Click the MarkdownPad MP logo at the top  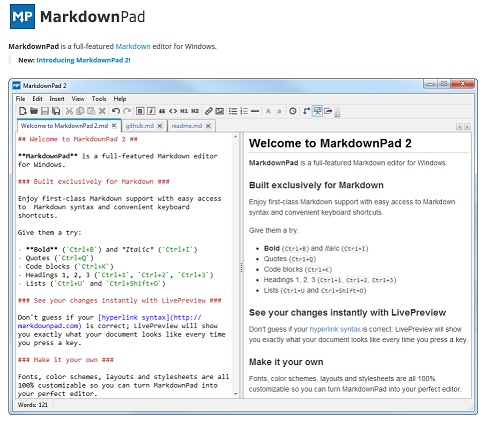(22, 17)
